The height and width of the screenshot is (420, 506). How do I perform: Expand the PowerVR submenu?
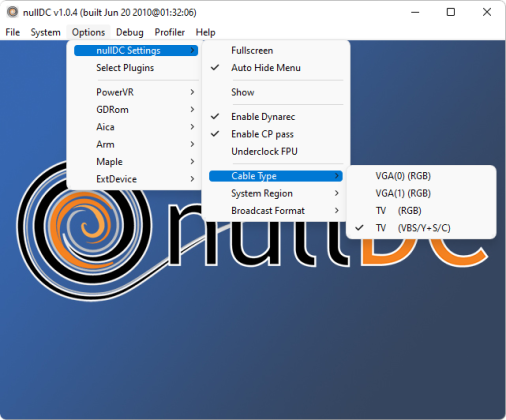(136, 92)
